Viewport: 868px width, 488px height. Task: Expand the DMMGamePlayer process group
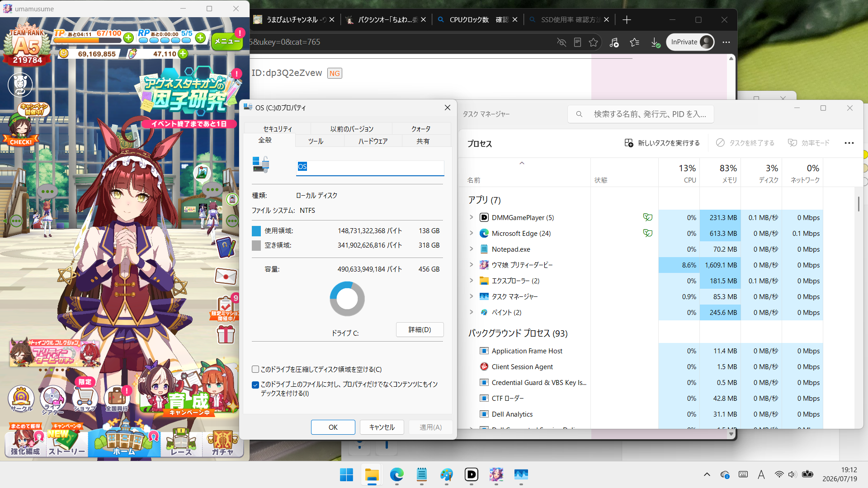coord(472,217)
